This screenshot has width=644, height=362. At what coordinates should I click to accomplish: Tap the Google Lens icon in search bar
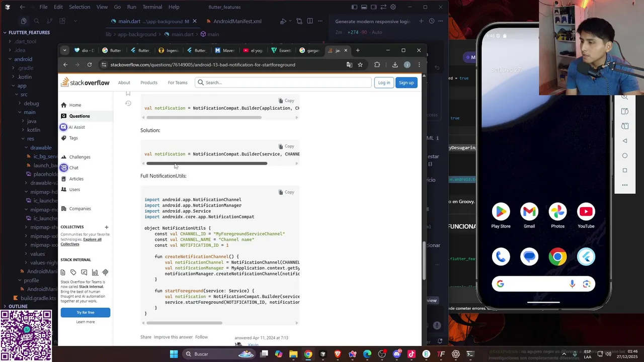pos(587,284)
